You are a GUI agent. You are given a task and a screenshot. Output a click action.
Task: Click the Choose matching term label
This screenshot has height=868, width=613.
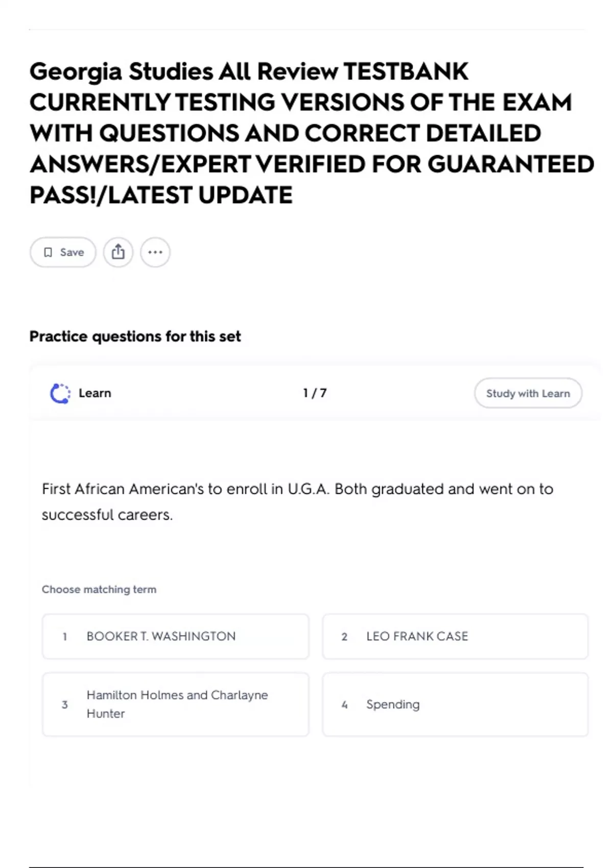(99, 589)
